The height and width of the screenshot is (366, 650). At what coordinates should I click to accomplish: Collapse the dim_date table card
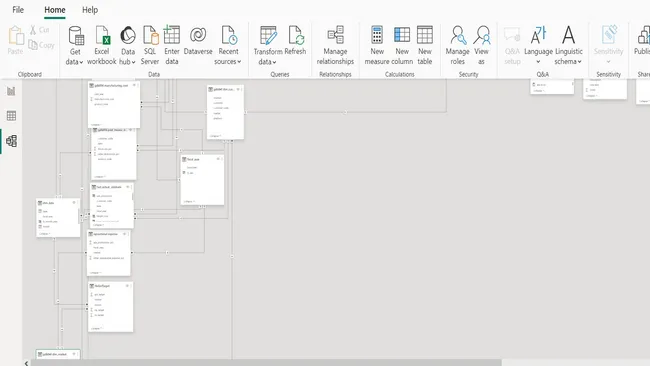[44, 234]
